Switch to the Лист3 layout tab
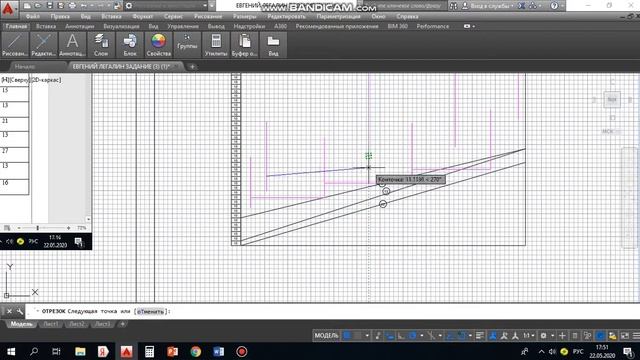This screenshot has width=640, height=360. (102, 324)
